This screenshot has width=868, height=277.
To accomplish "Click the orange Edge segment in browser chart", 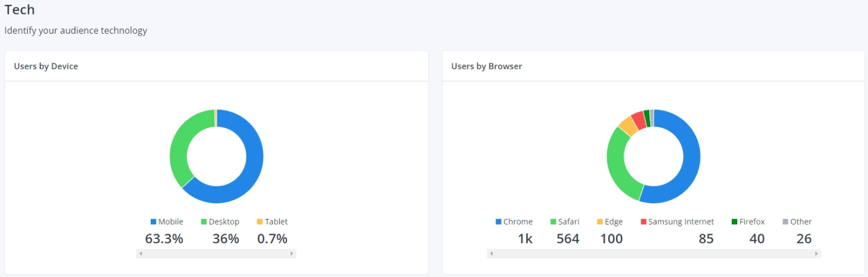I will click(x=627, y=125).
